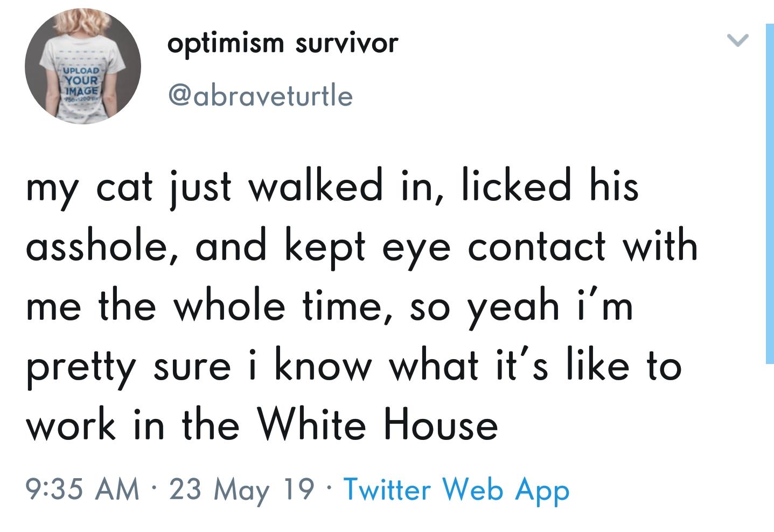Open the Twitter Web App source link
The width and height of the screenshot is (774, 532).
point(456,489)
